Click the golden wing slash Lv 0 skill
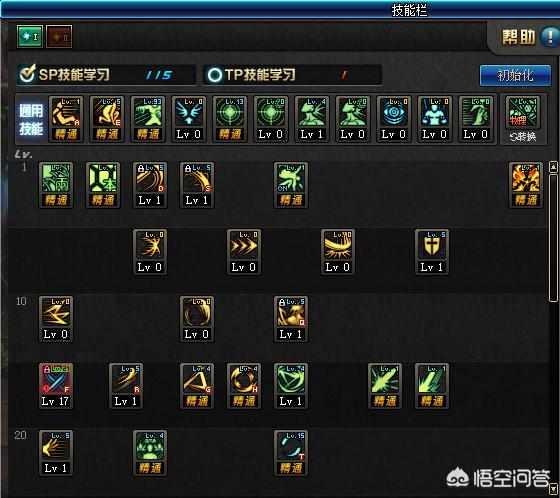 click(x=338, y=252)
